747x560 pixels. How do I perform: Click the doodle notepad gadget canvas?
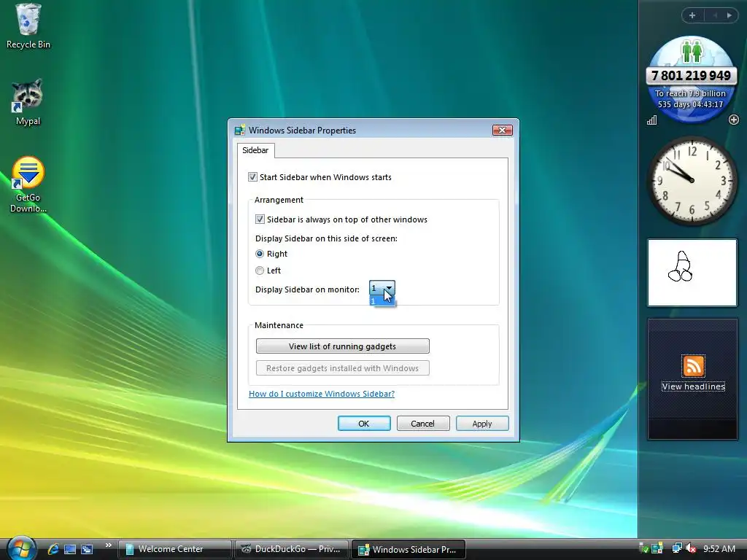coord(692,273)
